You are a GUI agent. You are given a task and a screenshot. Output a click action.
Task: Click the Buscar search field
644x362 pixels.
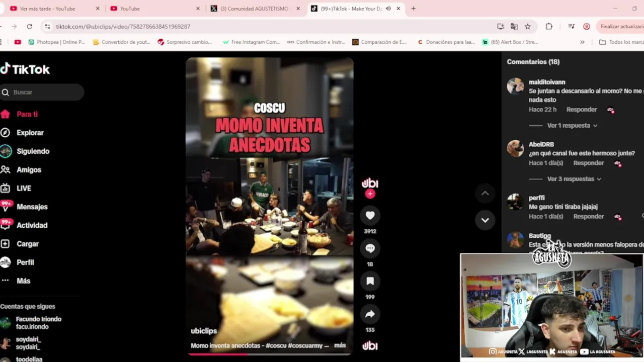pyautogui.click(x=42, y=93)
